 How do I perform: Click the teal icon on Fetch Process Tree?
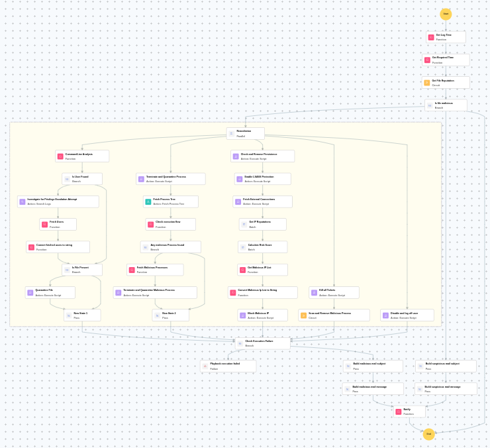pyautogui.click(x=148, y=201)
